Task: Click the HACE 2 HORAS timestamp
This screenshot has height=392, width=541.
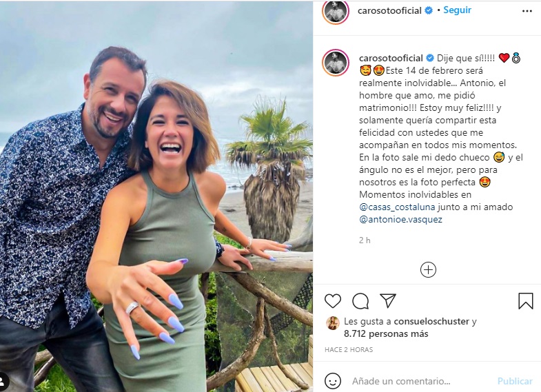Action: pos(349,350)
